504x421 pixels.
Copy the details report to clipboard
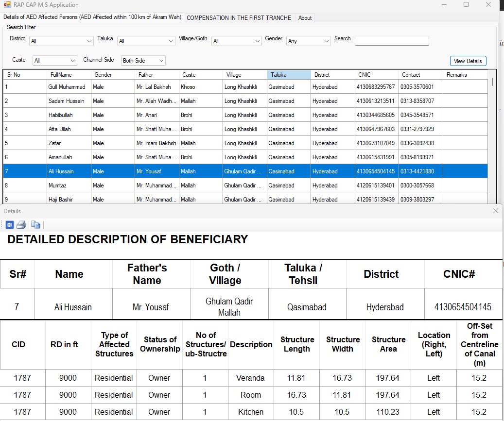(35, 225)
